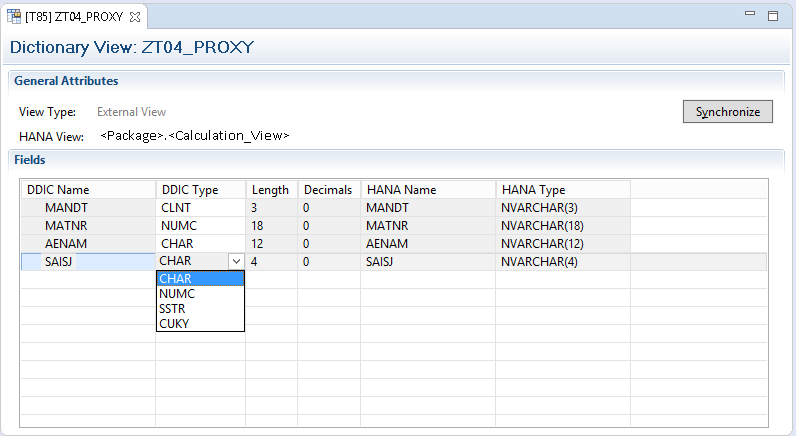796x436 pixels.
Task: Close the [T85] ZT04_PROXY editor tab
Action: pos(135,17)
